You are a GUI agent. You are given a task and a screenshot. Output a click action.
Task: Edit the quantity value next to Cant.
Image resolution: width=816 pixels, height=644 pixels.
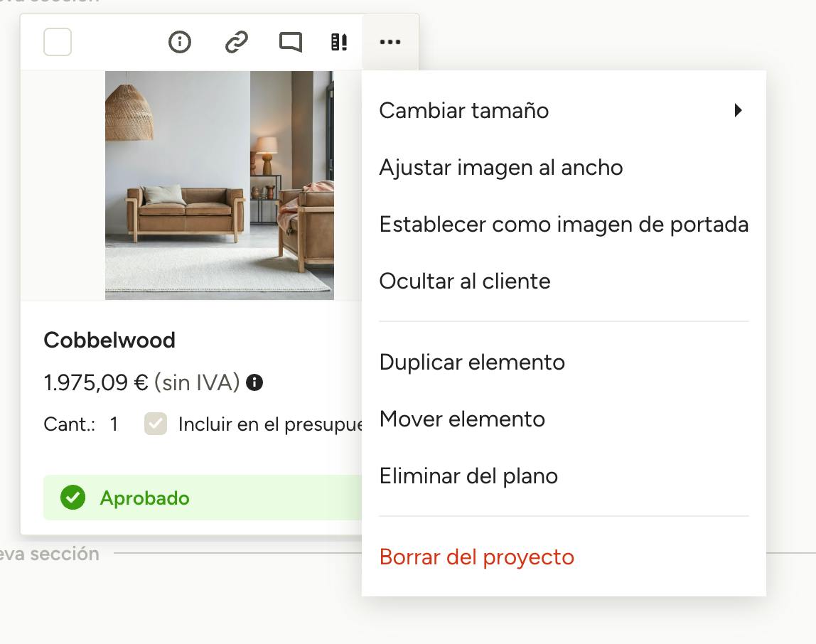pyautogui.click(x=114, y=424)
